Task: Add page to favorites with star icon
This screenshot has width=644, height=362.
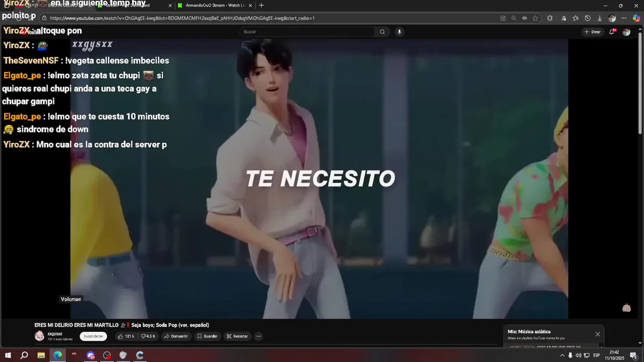Action: coord(535,18)
